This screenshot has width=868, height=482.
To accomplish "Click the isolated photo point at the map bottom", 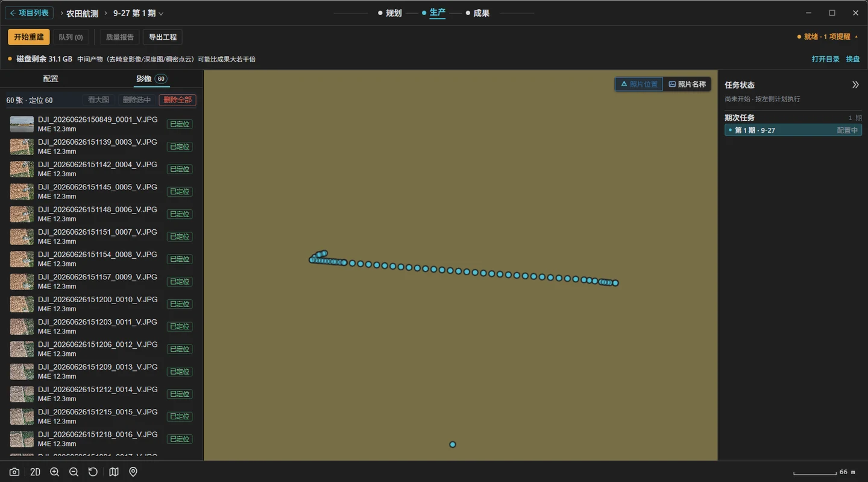I will pos(453,445).
